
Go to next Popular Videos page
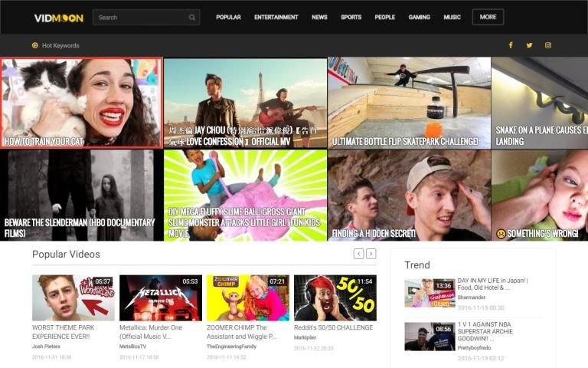[371, 254]
